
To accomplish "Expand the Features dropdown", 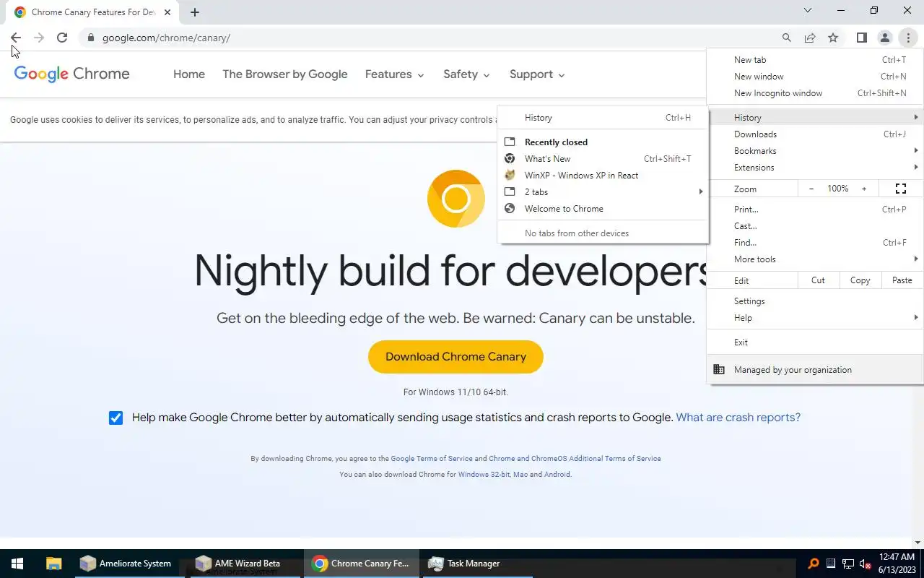I will pos(394,74).
